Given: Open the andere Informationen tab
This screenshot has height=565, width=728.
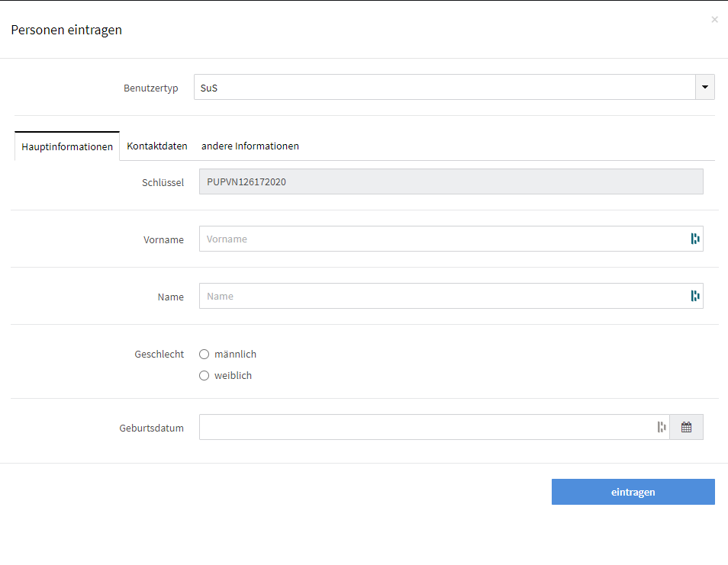Looking at the screenshot, I should pos(250,146).
